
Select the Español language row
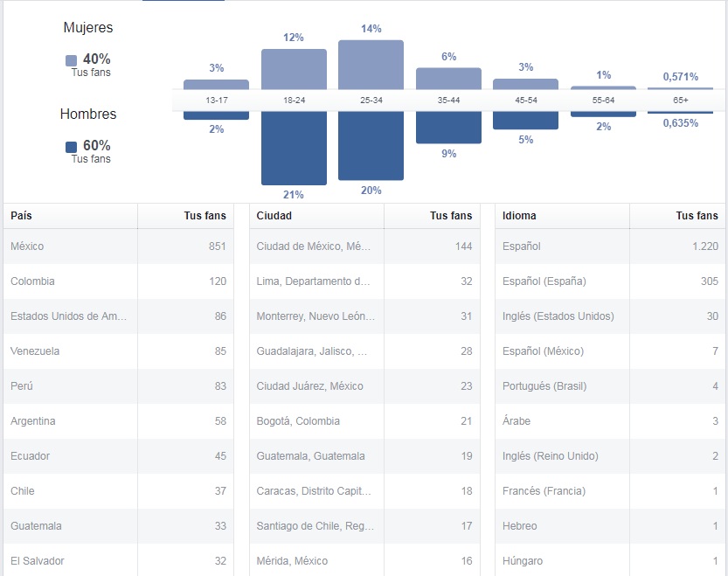point(610,246)
